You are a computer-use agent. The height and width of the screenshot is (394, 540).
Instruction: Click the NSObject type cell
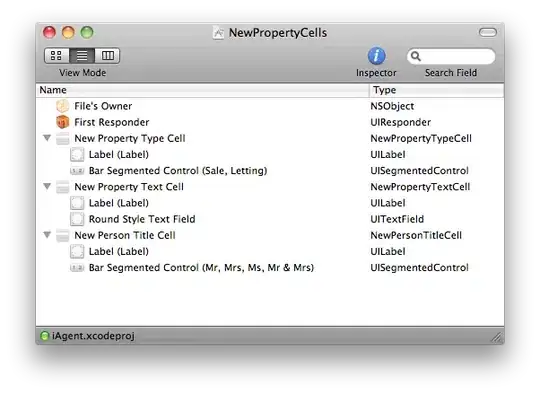[x=392, y=106]
